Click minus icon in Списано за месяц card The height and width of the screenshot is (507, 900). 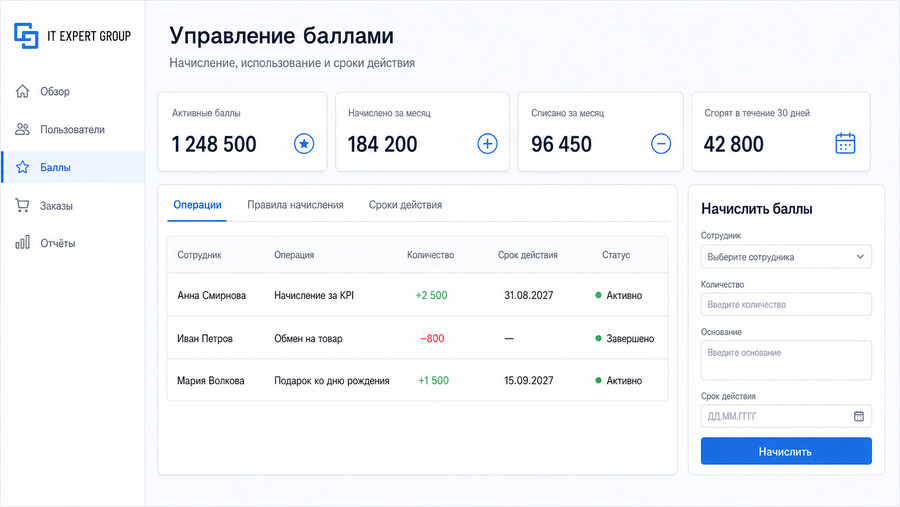(x=661, y=144)
